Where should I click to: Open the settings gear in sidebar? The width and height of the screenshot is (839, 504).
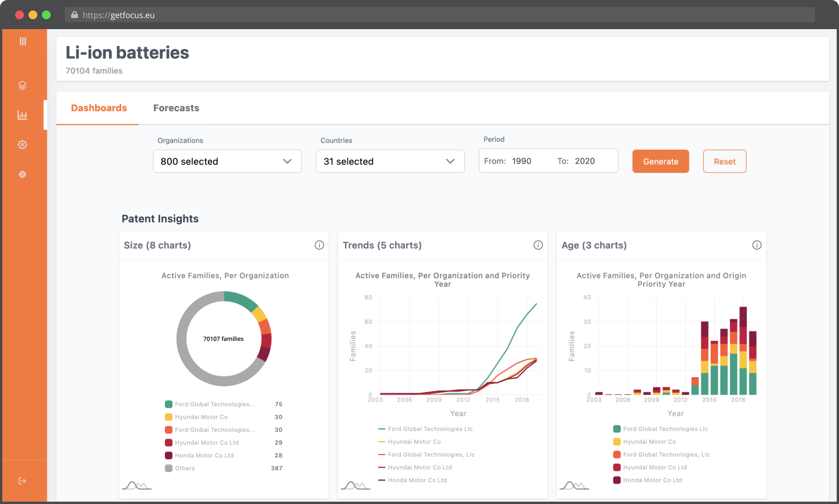pyautogui.click(x=22, y=144)
